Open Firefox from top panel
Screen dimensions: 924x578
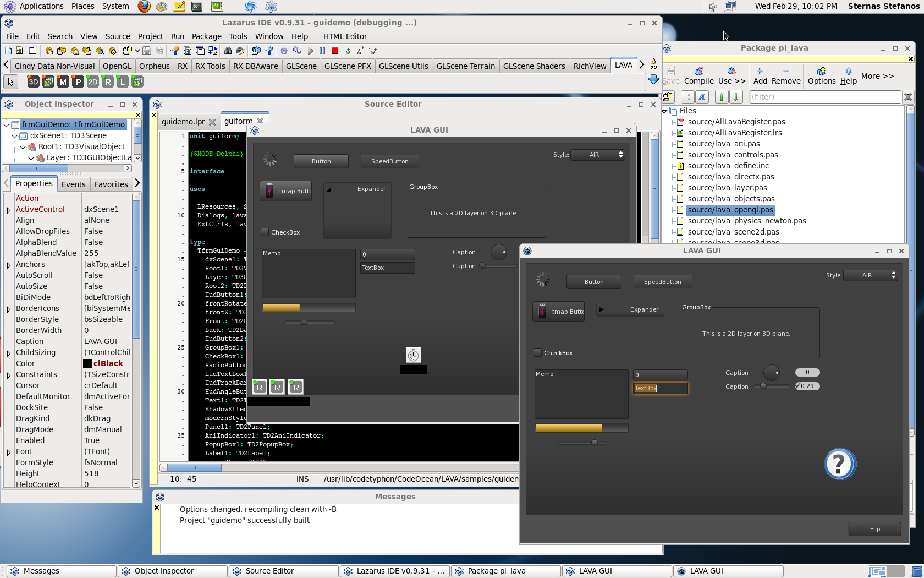point(144,6)
